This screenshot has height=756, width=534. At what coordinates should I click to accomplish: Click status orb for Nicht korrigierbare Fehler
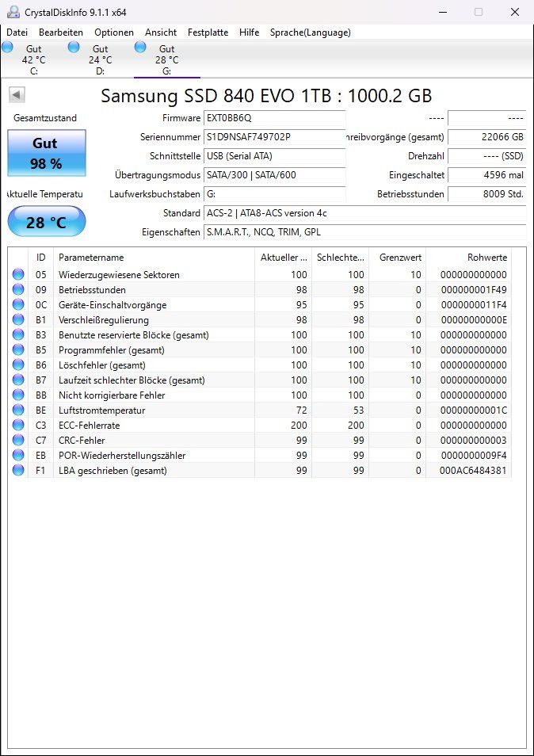pyautogui.click(x=18, y=395)
